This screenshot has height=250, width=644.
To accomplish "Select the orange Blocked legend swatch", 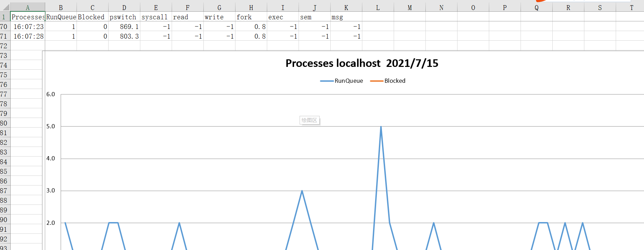I will [x=376, y=81].
